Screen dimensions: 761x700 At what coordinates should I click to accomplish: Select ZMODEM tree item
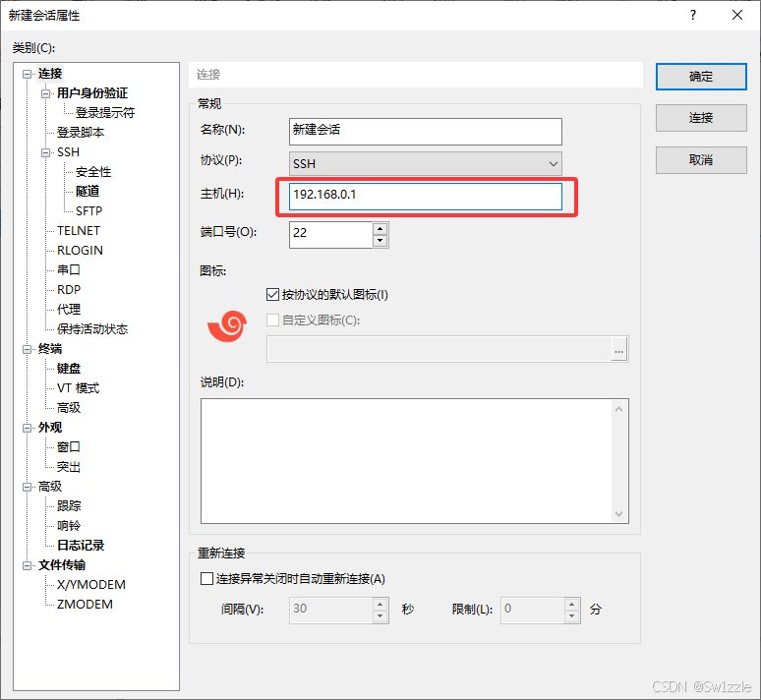pyautogui.click(x=85, y=605)
